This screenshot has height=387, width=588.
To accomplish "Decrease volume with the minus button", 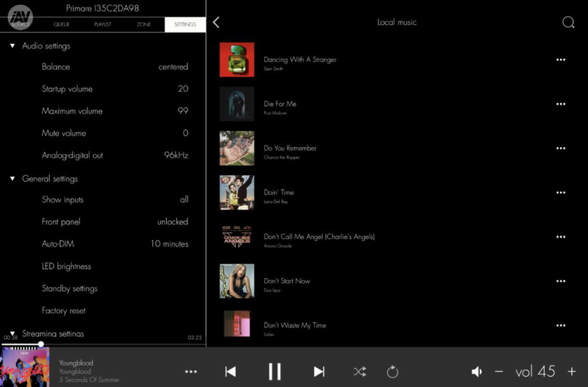I will pos(499,372).
